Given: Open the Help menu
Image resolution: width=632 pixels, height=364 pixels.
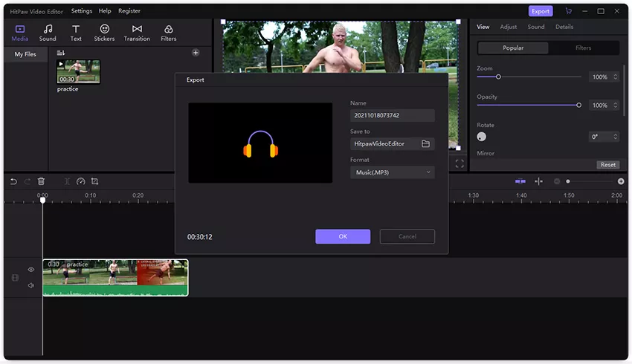Looking at the screenshot, I should [x=105, y=11].
